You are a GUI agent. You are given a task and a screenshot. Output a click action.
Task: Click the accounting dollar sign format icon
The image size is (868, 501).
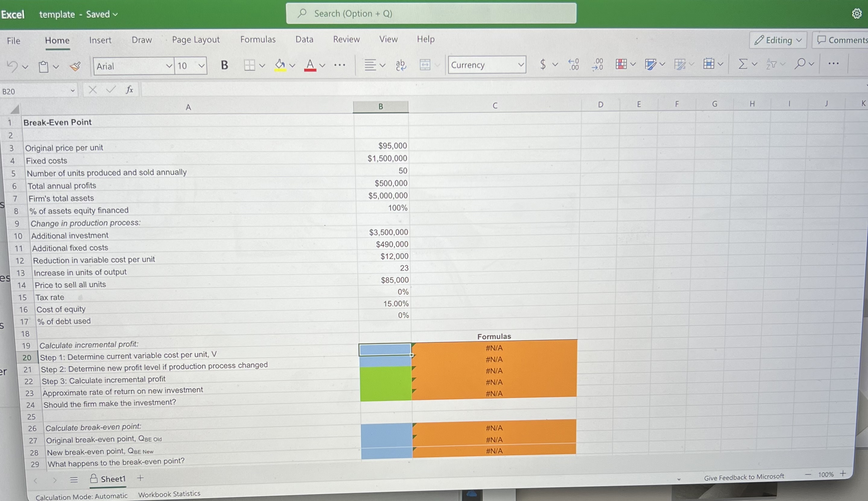click(x=542, y=65)
